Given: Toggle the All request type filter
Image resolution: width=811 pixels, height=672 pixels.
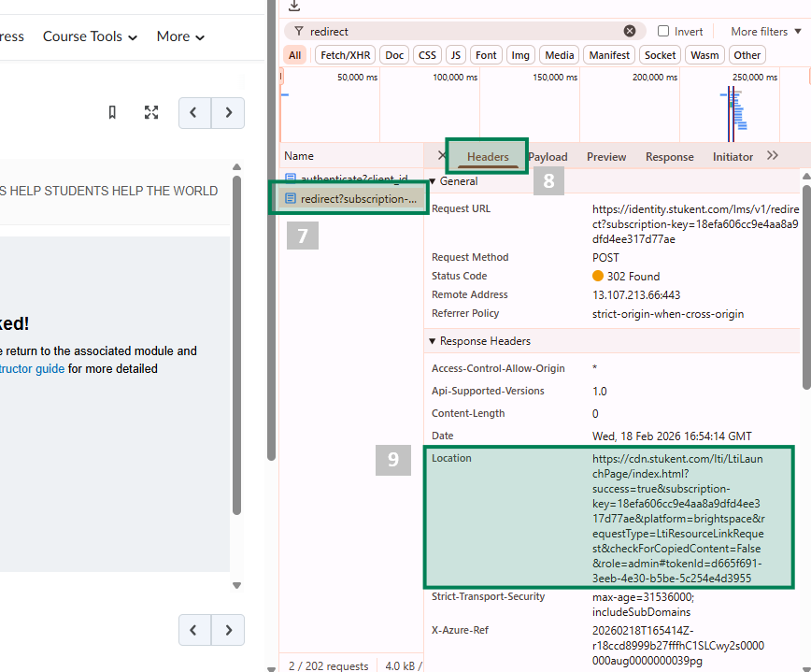Looking at the screenshot, I should (295, 55).
